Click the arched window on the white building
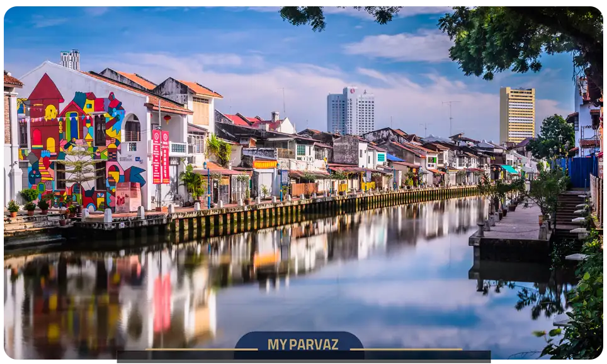Viewport: 607px width, 364px height. (x=132, y=128)
